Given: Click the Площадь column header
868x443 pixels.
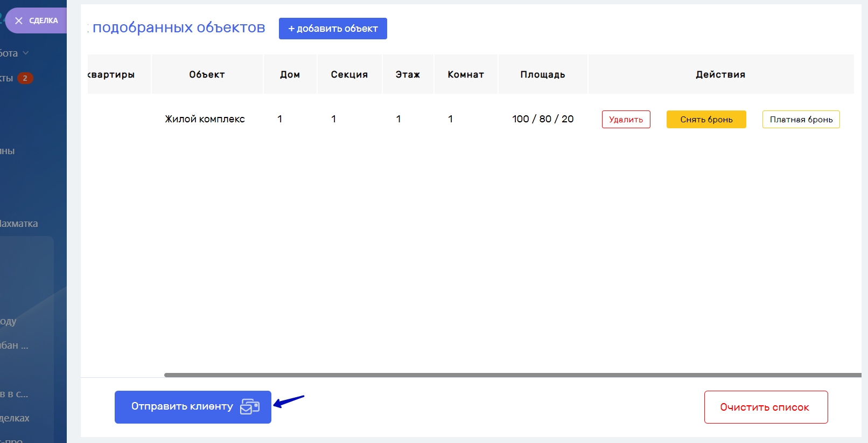Looking at the screenshot, I should point(542,74).
